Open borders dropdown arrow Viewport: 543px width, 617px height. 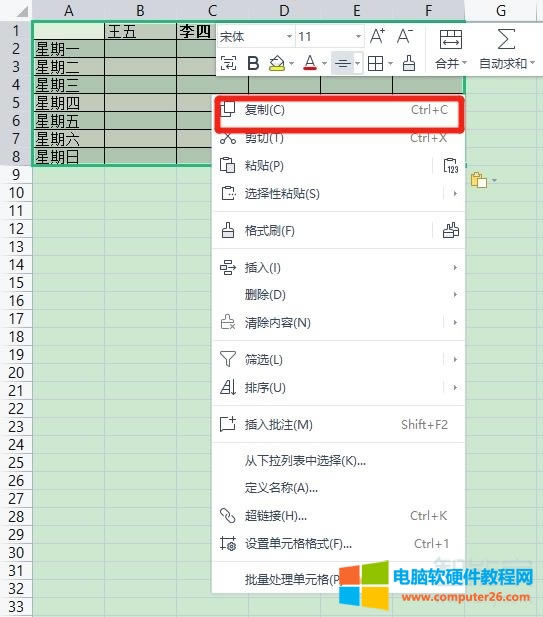(390, 63)
